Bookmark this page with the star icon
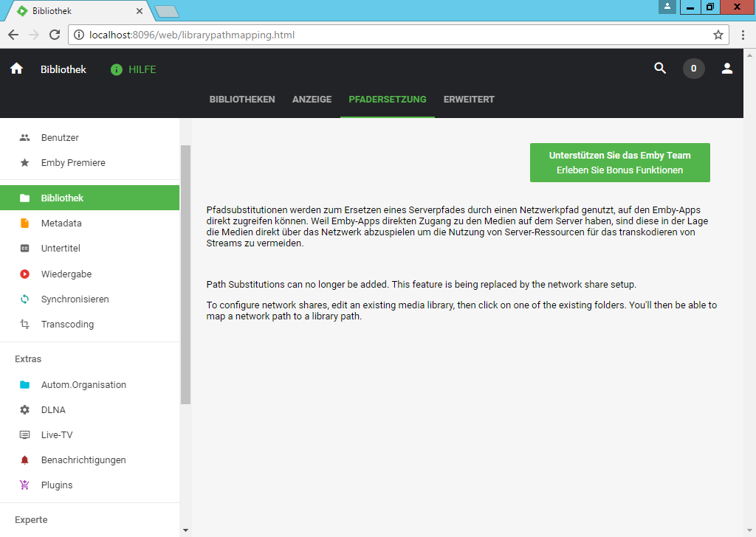This screenshot has width=756, height=537. (718, 35)
